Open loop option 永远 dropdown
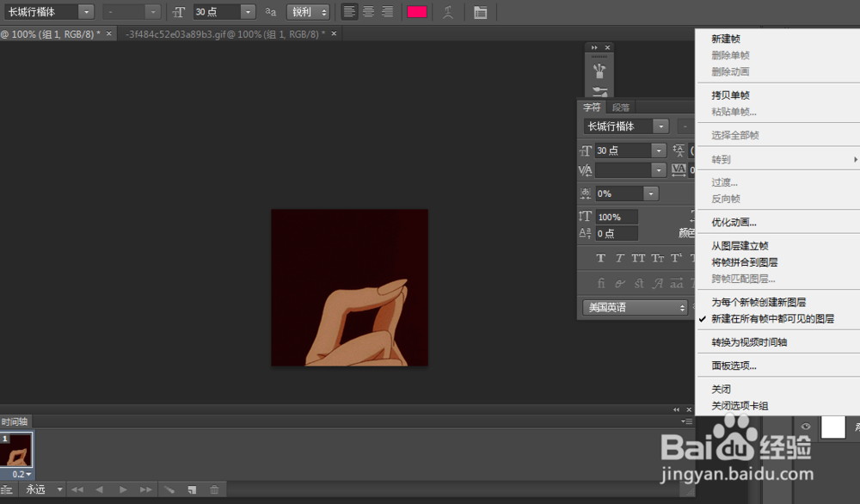This screenshot has height=504, width=860. click(x=44, y=489)
